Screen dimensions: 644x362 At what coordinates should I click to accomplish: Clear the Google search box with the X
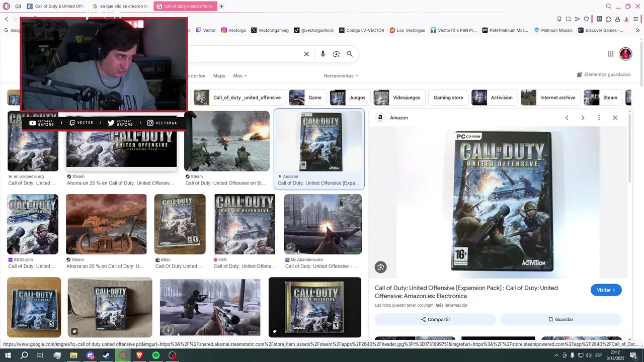[306, 54]
